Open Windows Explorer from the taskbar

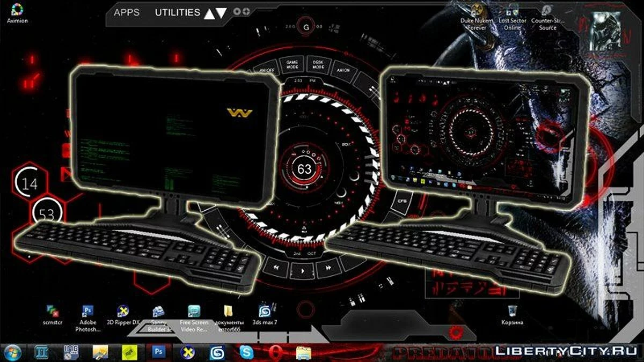pos(304,352)
